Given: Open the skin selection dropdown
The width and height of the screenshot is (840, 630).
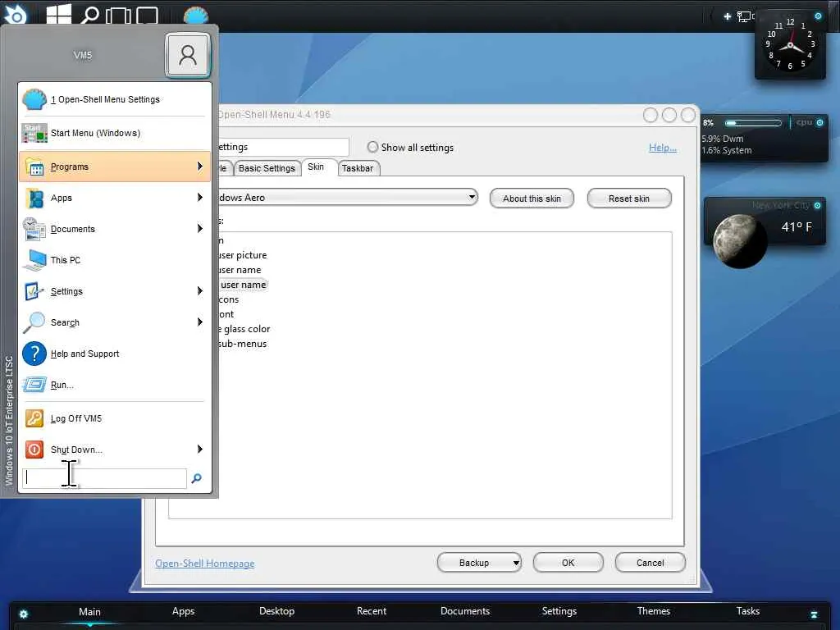Looking at the screenshot, I should tap(347, 198).
